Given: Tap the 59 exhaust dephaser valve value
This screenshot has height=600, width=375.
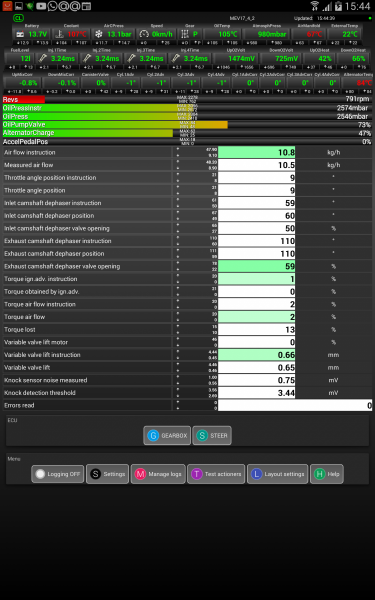Looking at the screenshot, I should (256, 266).
